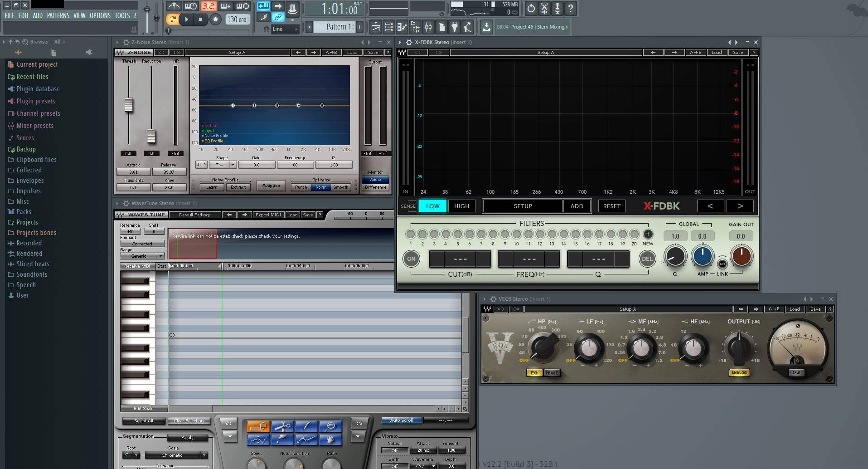868x469 pixels.
Task: Open X-FDBK plugin gear settings icon
Action: click(409, 42)
